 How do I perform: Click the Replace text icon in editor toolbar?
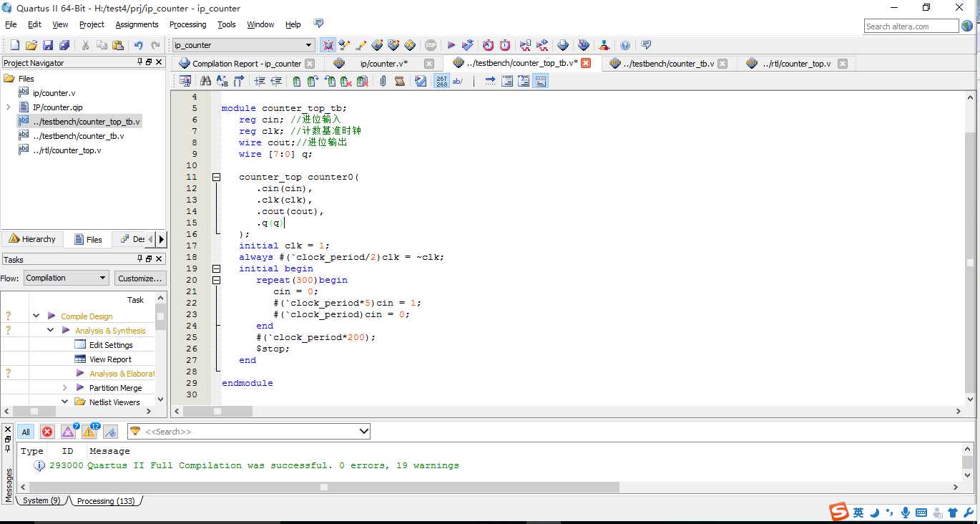[222, 81]
